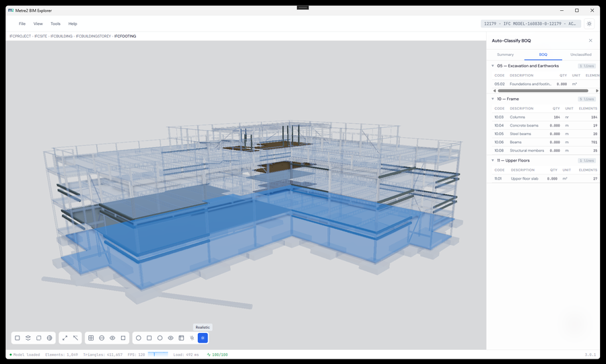
Task: Click the layers stack icon in bottom toolbar
Action: point(28,338)
